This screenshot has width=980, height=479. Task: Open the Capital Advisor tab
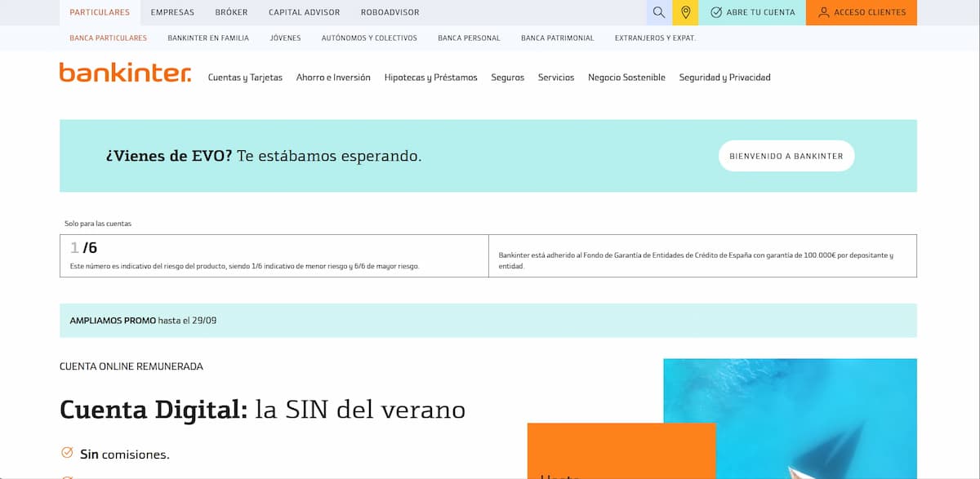(x=304, y=12)
